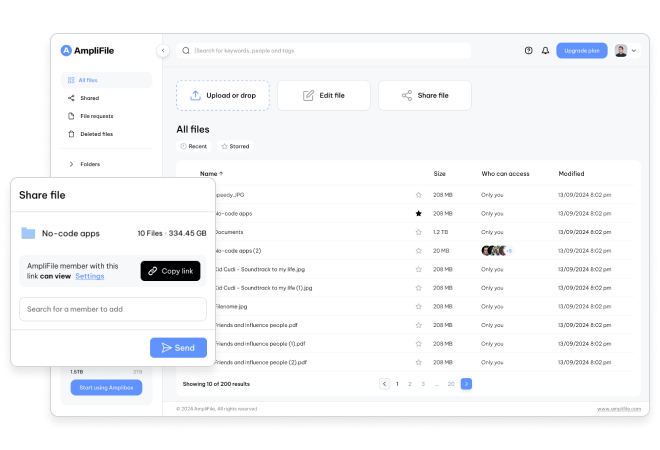Viewport: 660px width, 450px height.
Task: Click the shared member avatars
Action: tap(495, 250)
